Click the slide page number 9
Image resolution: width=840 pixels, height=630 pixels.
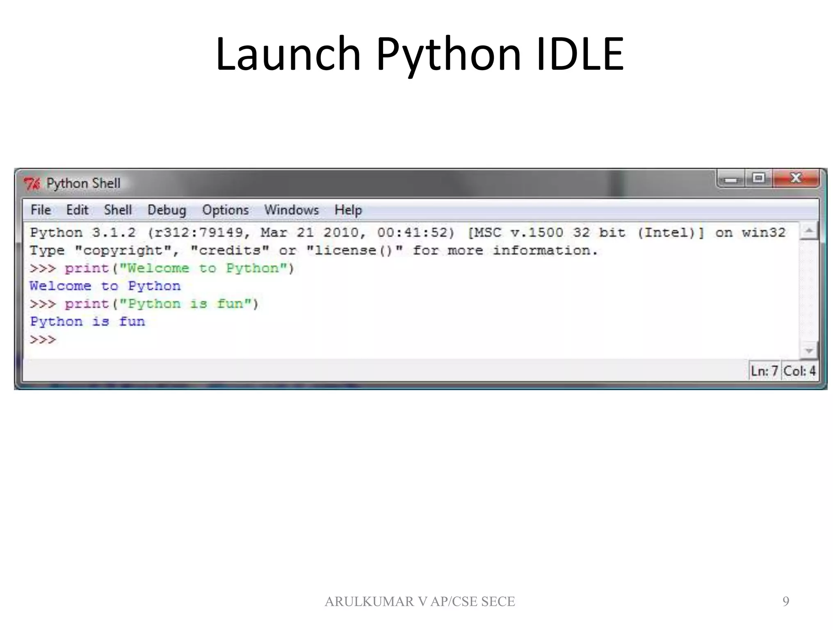coord(786,601)
